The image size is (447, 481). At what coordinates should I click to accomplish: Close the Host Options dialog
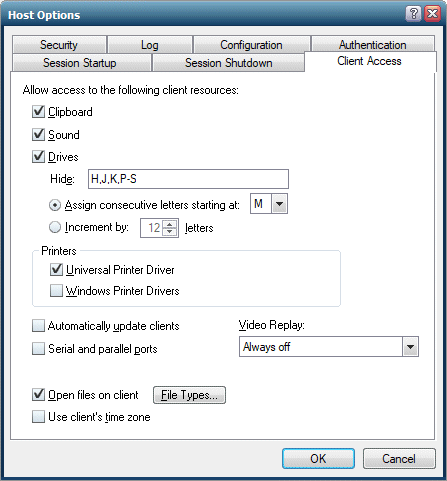433,14
